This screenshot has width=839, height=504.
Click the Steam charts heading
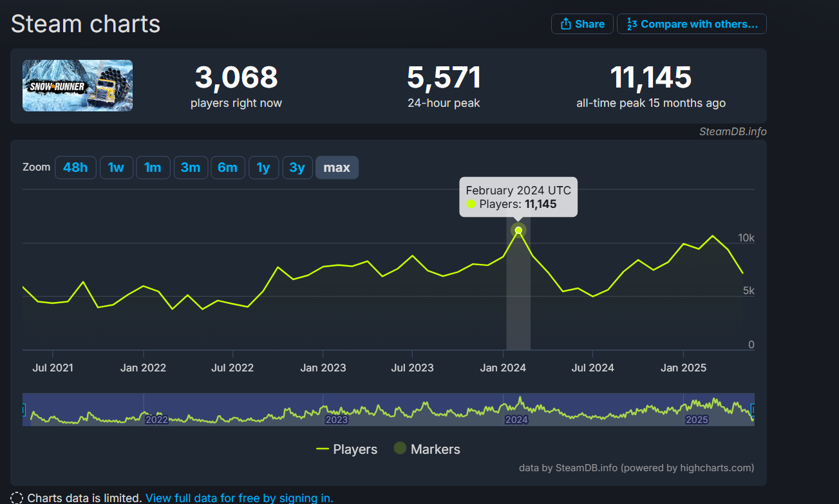pos(86,24)
